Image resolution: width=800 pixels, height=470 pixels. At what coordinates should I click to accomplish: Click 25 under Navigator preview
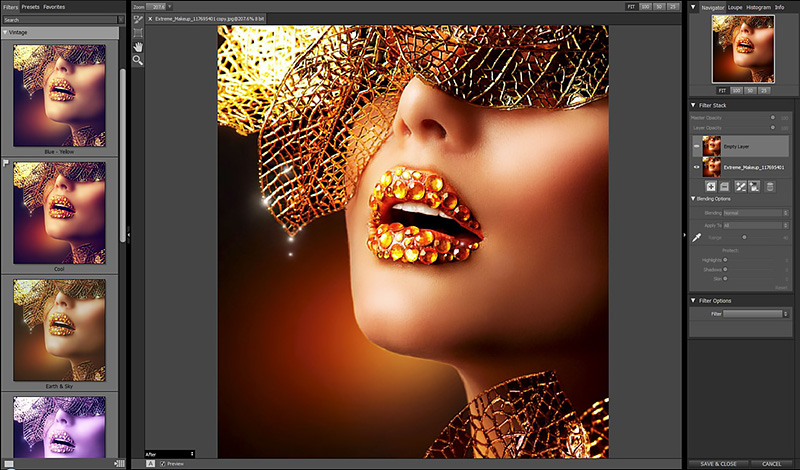[x=763, y=90]
